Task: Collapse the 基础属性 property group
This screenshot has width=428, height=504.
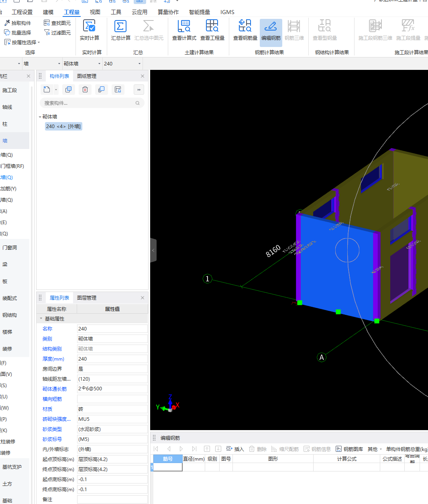Action: coord(41,319)
